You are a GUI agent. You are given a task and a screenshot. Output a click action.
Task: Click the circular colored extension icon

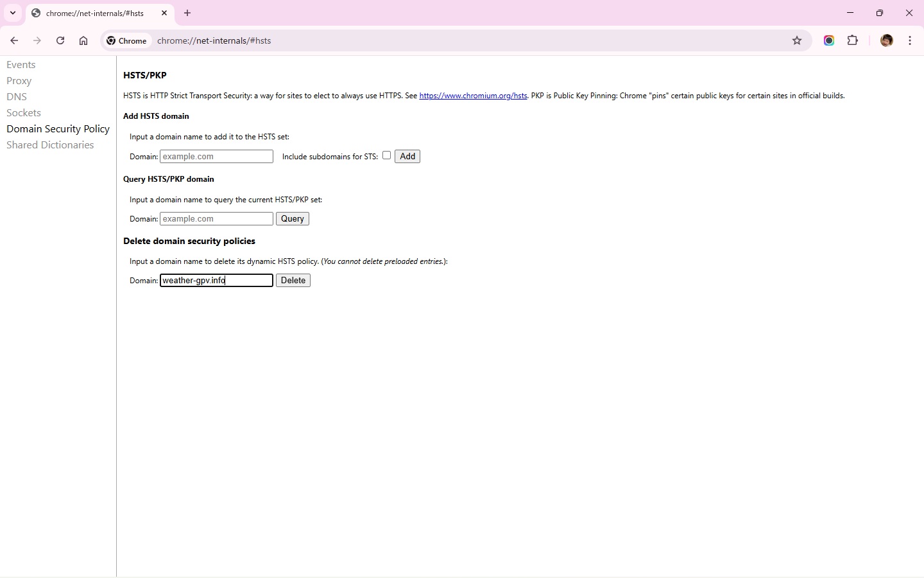coord(829,40)
